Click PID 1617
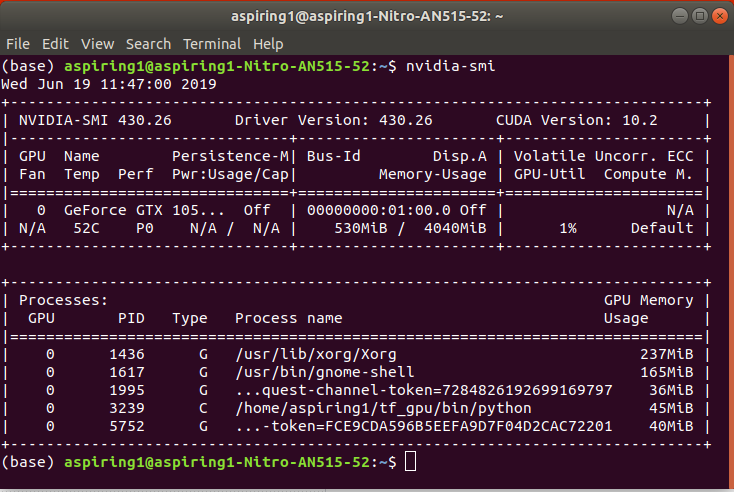 click(127, 373)
